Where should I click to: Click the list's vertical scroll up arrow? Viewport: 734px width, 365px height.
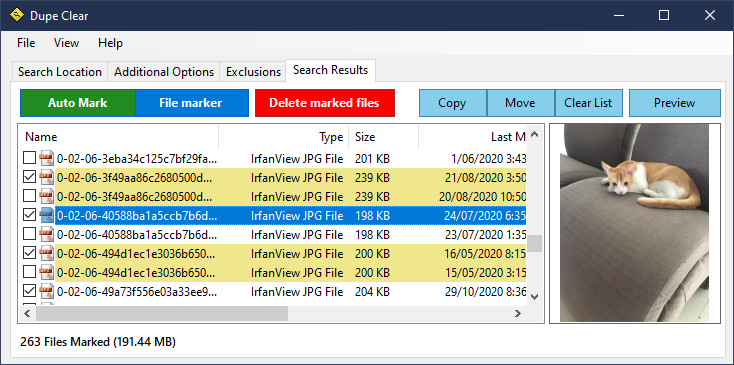[535, 136]
